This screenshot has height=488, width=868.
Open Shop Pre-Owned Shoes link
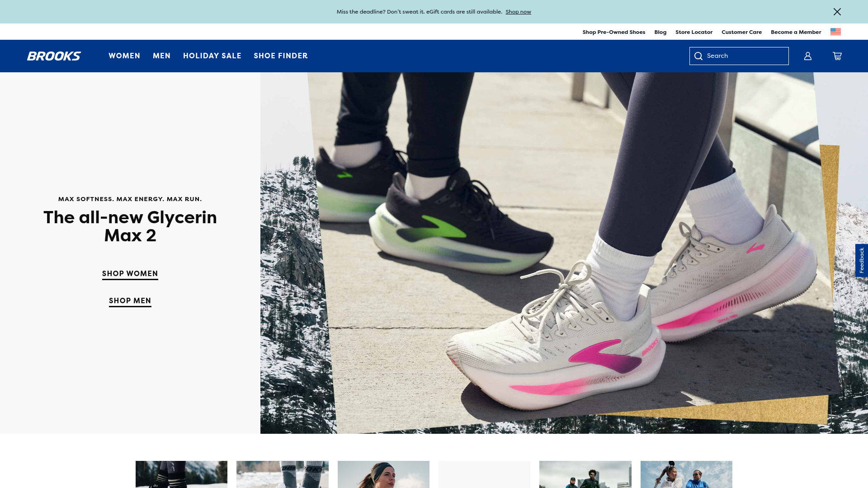pos(613,32)
